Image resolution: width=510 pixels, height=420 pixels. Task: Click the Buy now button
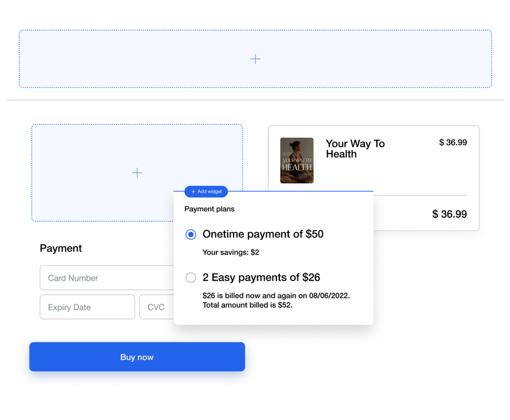click(137, 357)
